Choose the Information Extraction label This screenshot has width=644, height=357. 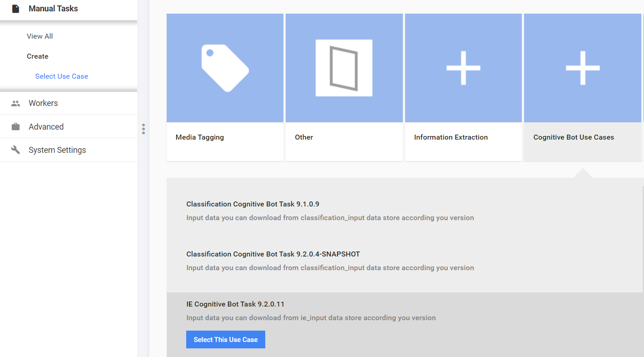[451, 137]
